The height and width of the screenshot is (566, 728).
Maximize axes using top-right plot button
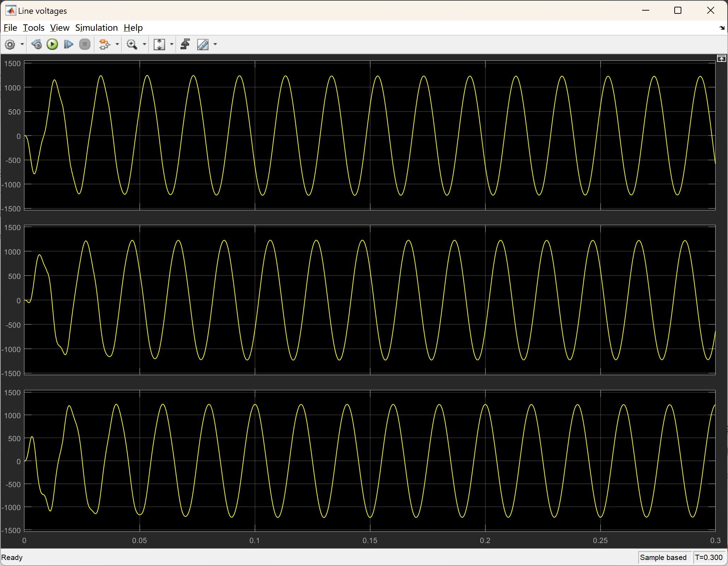point(721,59)
